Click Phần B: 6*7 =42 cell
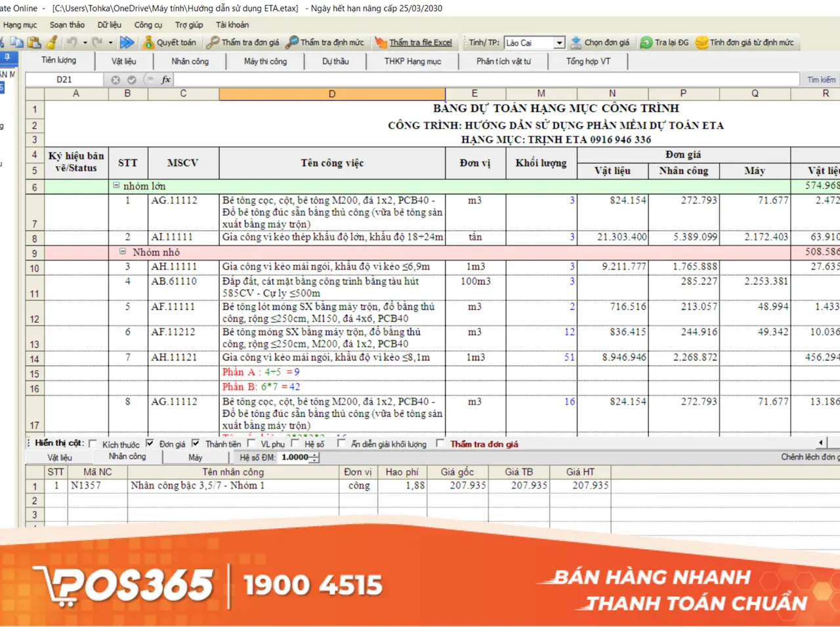Screen dimensions: 840x627 (x=332, y=387)
